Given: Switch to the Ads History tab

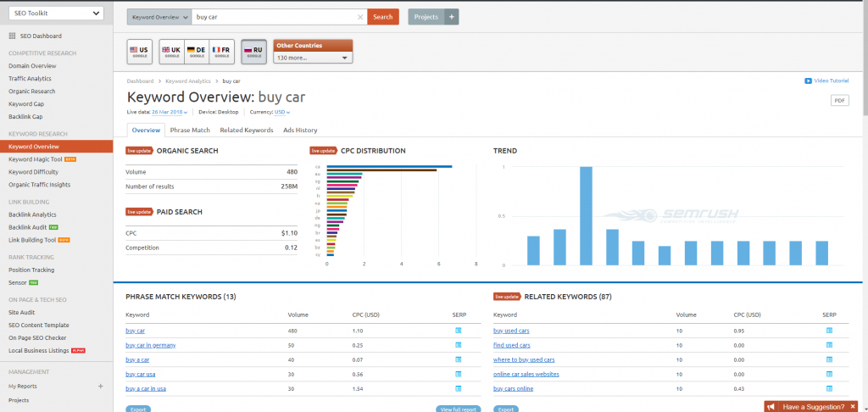Looking at the screenshot, I should point(300,131).
